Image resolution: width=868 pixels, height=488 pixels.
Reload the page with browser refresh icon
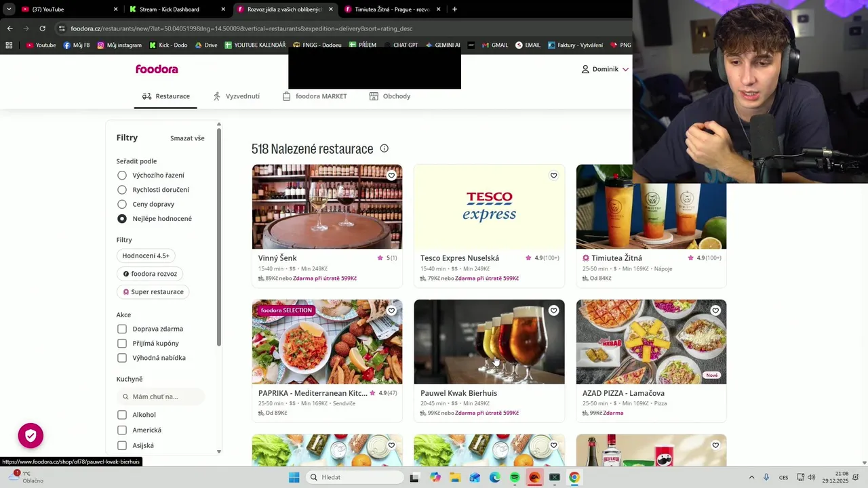pyautogui.click(x=42, y=28)
